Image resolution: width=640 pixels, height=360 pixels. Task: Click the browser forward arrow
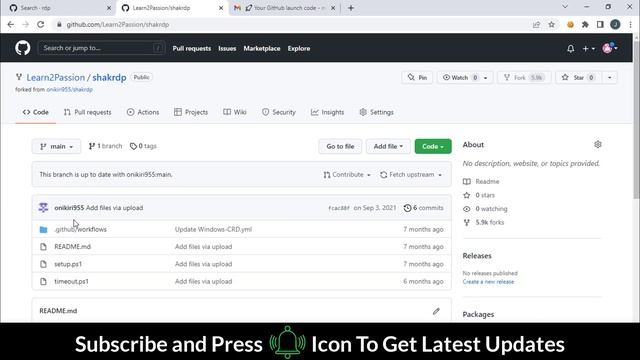25,24
